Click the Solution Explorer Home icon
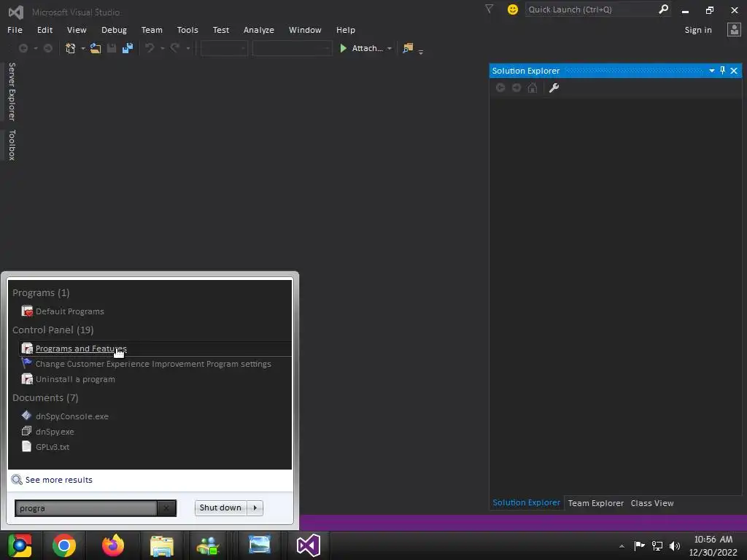 point(532,87)
